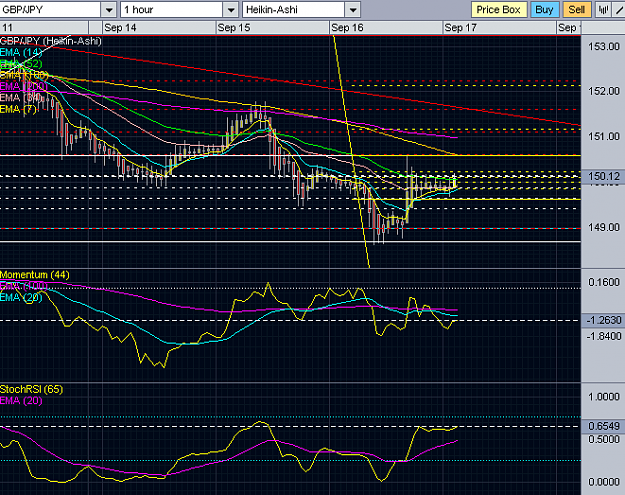Click the 1 hour timeframe field
The height and width of the screenshot is (495, 625).
point(172,10)
